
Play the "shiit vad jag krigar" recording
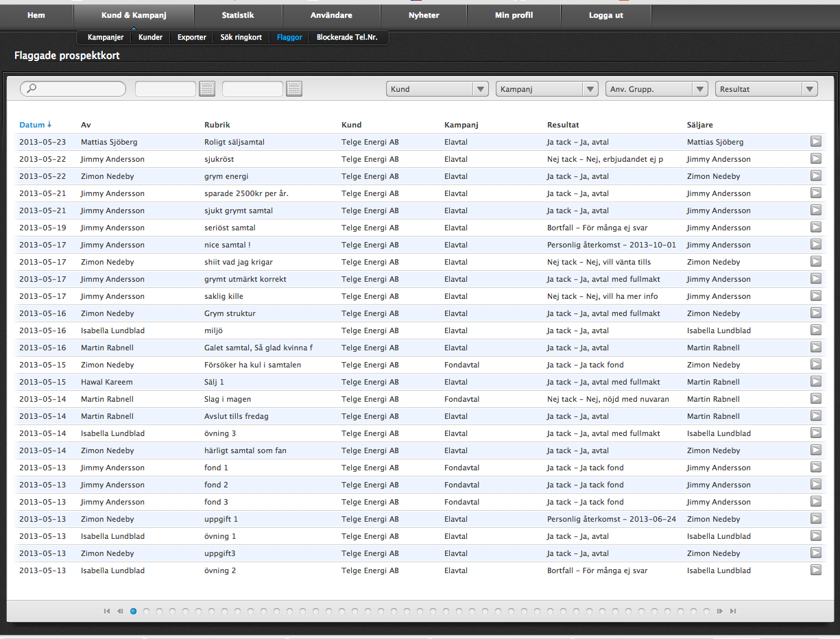(x=815, y=261)
